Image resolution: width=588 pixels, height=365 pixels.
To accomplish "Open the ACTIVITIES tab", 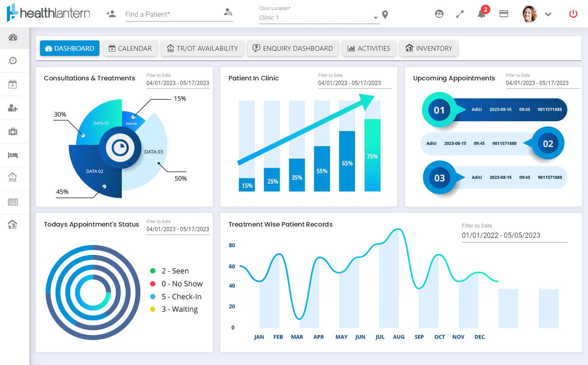I will [x=369, y=48].
